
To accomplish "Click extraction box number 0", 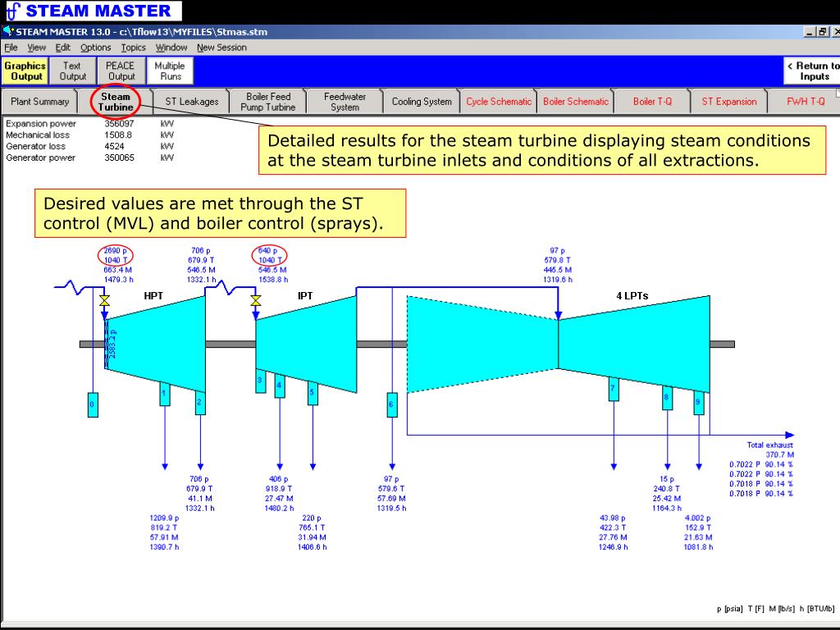I will [x=93, y=404].
